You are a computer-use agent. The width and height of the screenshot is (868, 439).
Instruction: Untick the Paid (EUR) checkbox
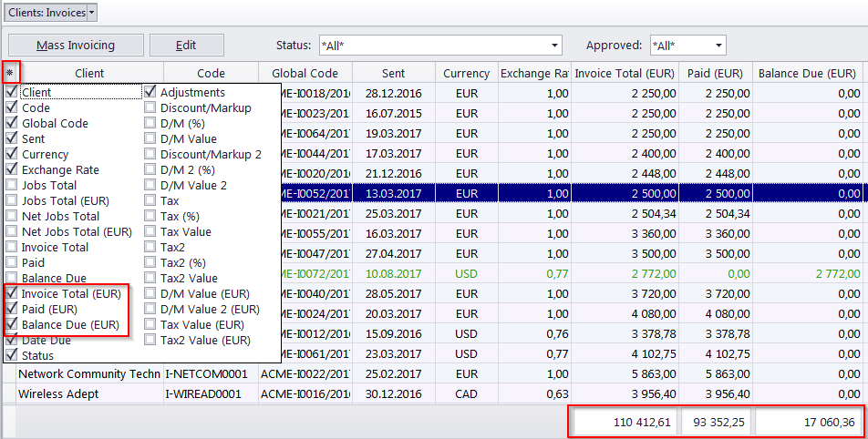click(11, 309)
